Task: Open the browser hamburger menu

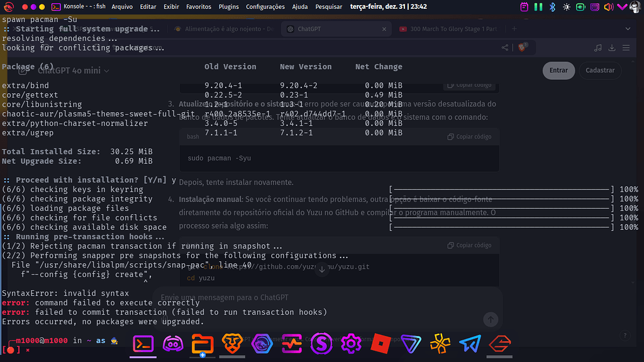Action: pyautogui.click(x=626, y=48)
